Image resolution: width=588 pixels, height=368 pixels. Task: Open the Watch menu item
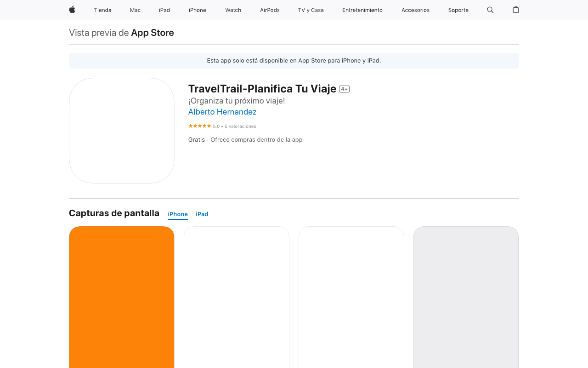(233, 10)
